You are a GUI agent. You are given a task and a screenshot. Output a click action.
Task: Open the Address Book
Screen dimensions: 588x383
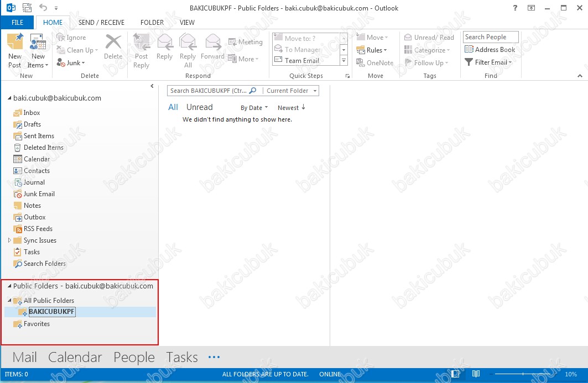[490, 50]
